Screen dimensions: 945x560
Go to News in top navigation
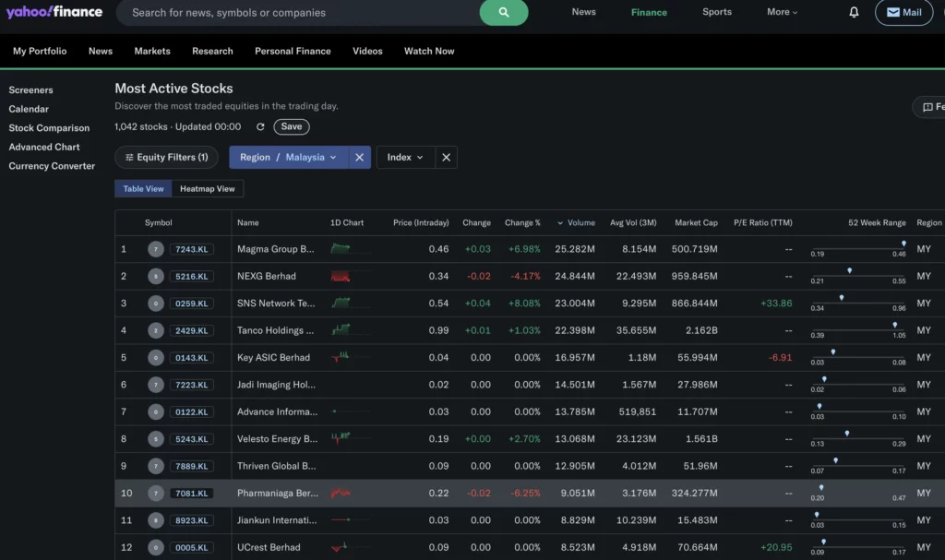(x=583, y=12)
